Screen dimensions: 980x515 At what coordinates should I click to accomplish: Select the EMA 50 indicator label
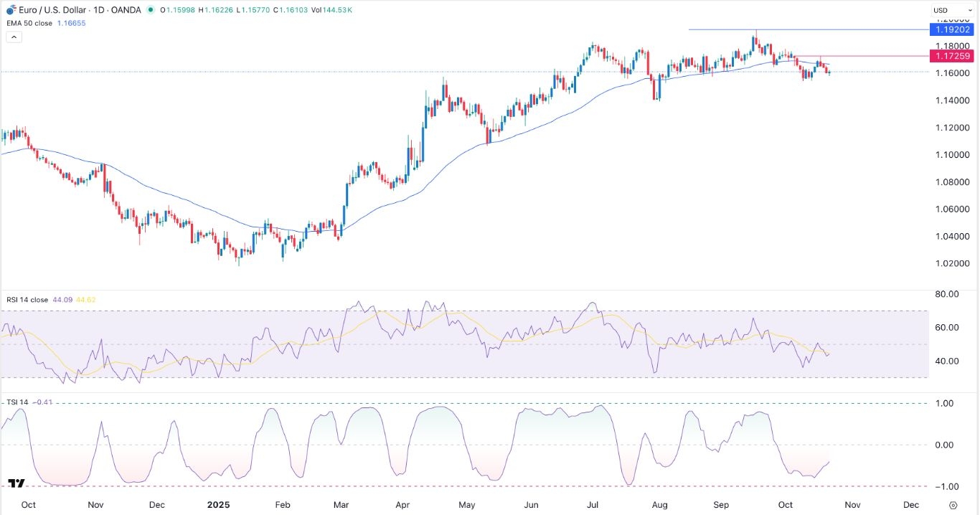coord(29,22)
